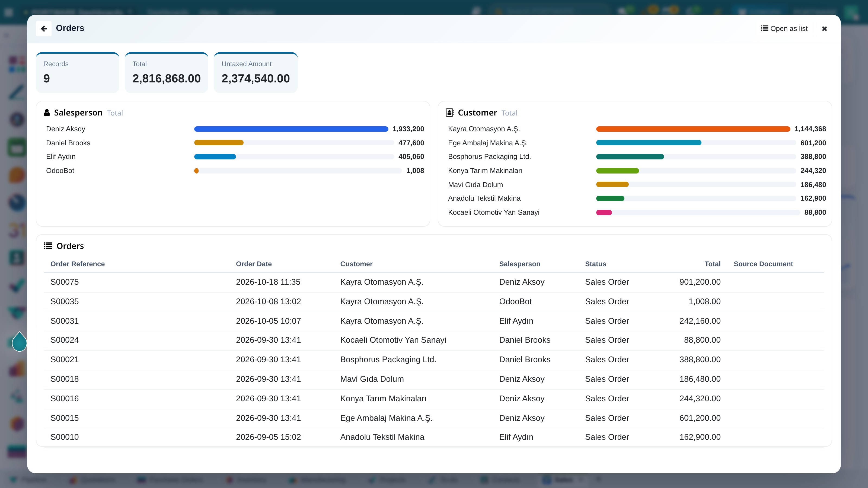868x488 pixels.
Task: Open order S00018
Action: (x=434, y=379)
